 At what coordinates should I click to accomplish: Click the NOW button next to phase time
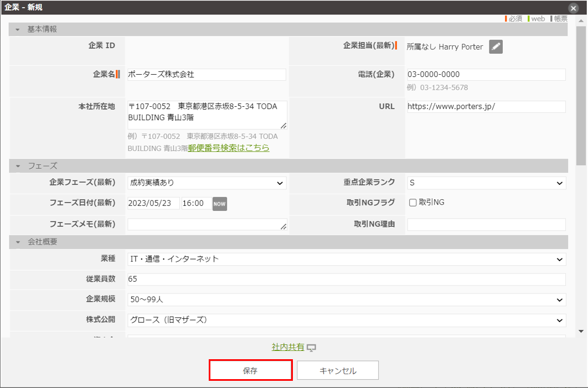point(220,204)
